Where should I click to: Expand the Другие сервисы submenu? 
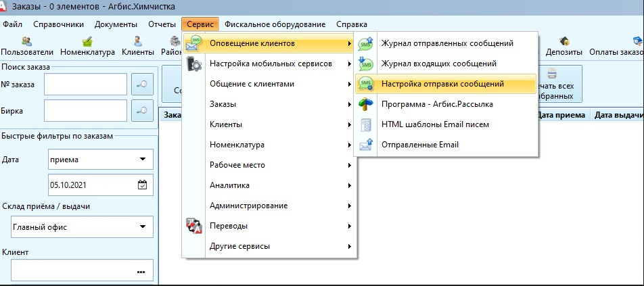tap(269, 247)
